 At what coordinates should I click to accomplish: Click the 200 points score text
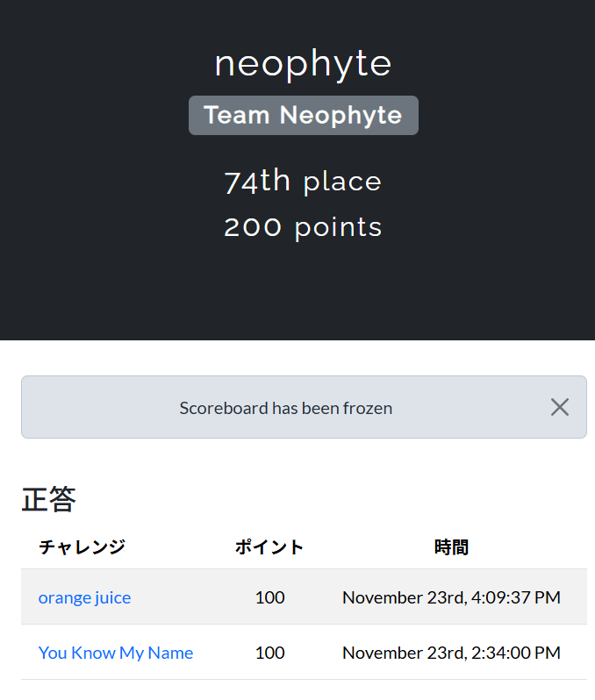coord(304,227)
